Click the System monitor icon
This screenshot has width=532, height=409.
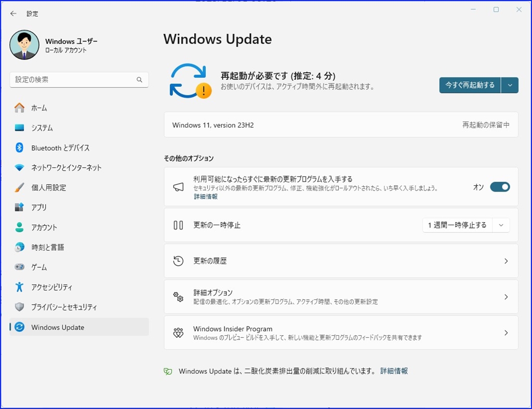click(x=19, y=128)
